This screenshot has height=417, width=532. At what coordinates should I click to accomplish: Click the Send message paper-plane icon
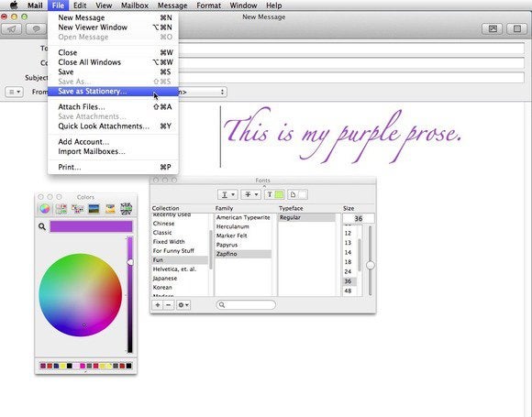(12, 29)
